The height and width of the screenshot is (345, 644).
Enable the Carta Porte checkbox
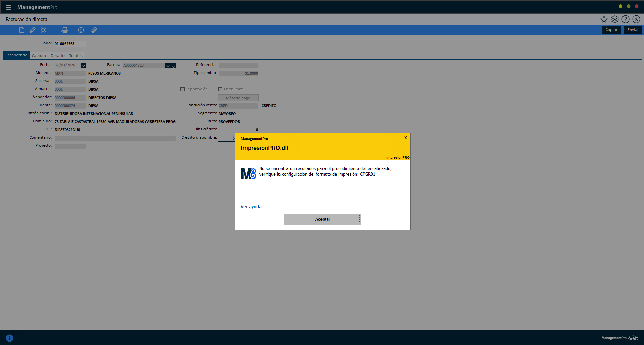pyautogui.click(x=220, y=89)
